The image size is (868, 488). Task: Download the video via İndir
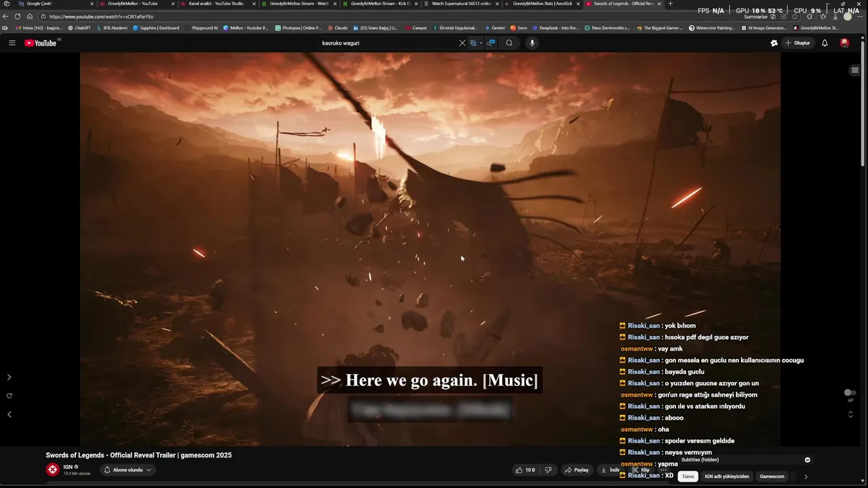pos(610,470)
